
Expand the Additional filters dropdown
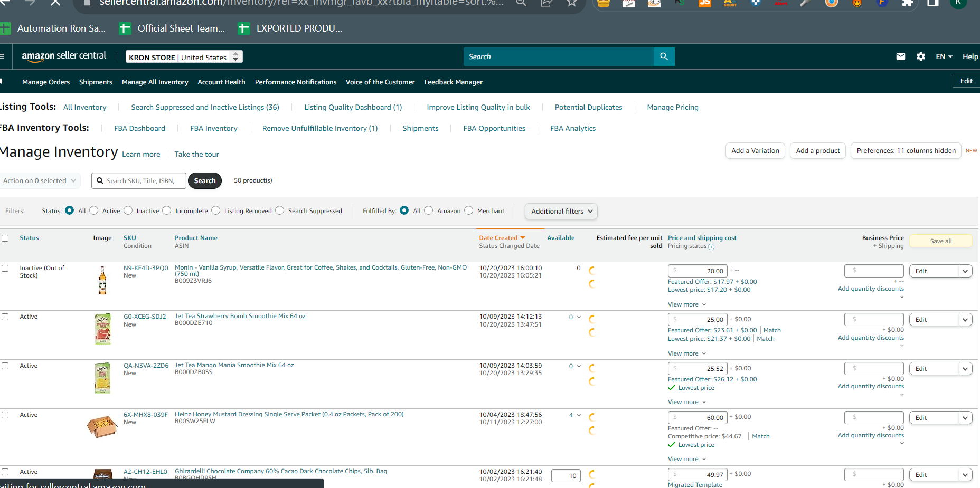[x=561, y=212]
